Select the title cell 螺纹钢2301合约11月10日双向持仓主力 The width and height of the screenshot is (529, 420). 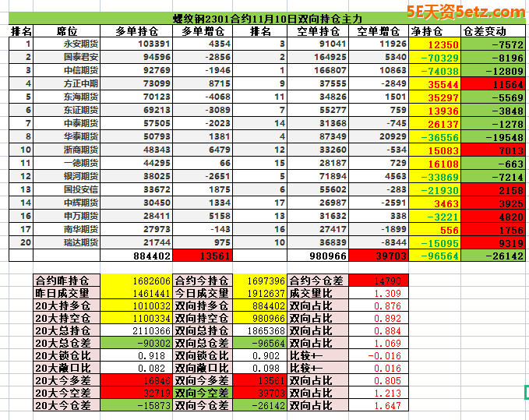coord(267,18)
